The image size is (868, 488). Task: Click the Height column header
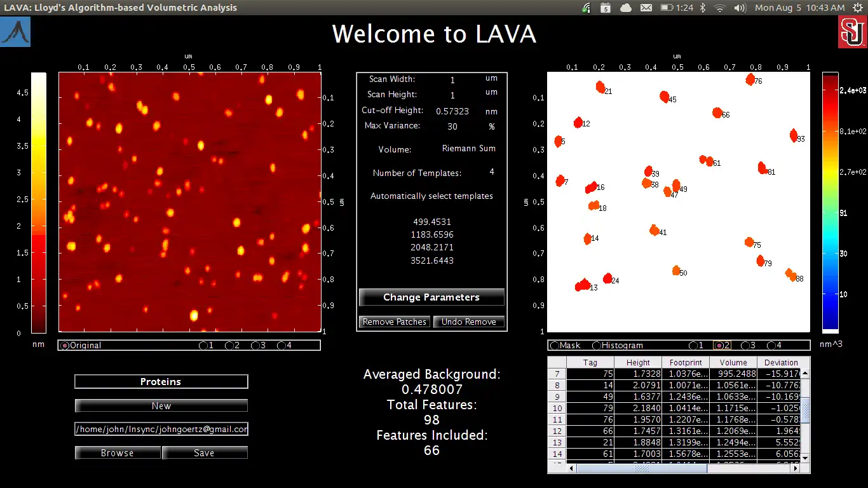[637, 362]
